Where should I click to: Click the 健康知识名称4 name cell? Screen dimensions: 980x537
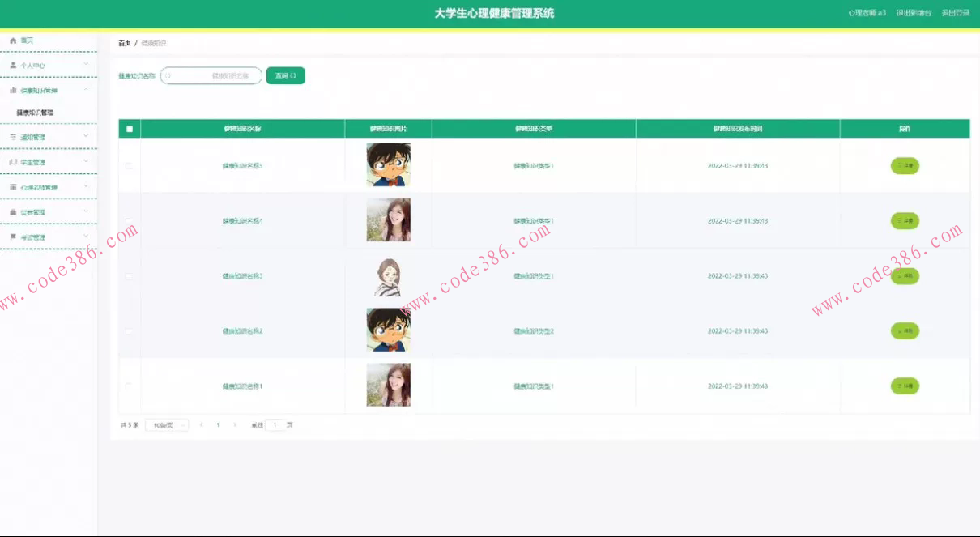click(x=242, y=220)
